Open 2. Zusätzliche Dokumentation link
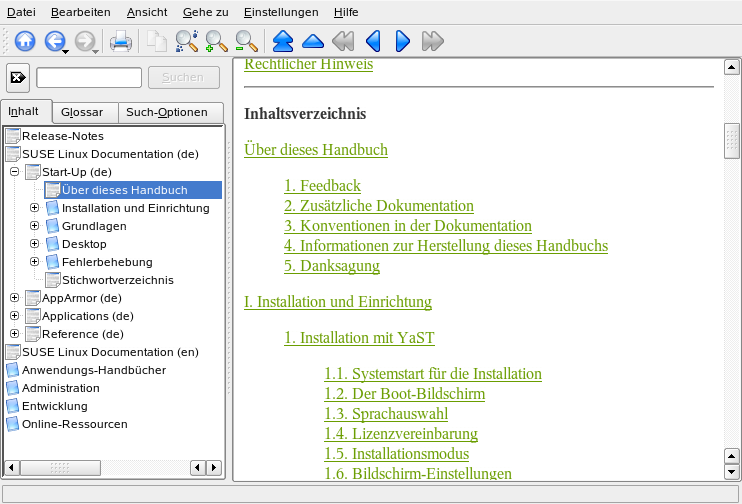 (x=379, y=206)
